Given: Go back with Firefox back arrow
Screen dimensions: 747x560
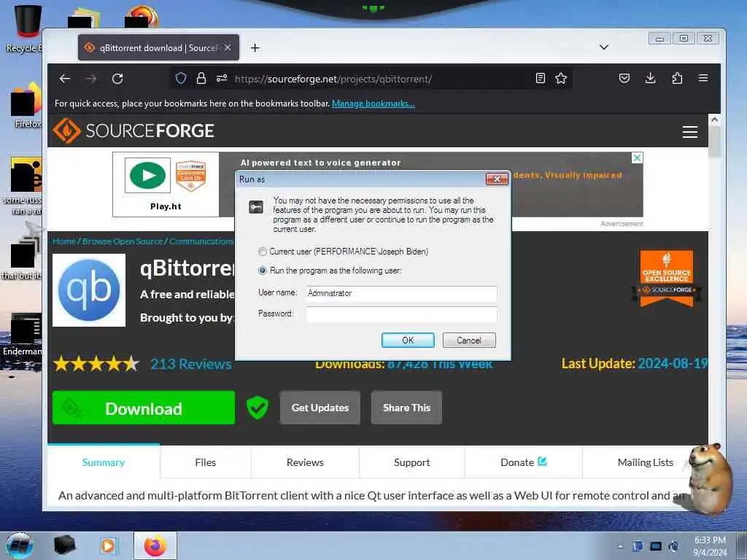Looking at the screenshot, I should point(65,79).
